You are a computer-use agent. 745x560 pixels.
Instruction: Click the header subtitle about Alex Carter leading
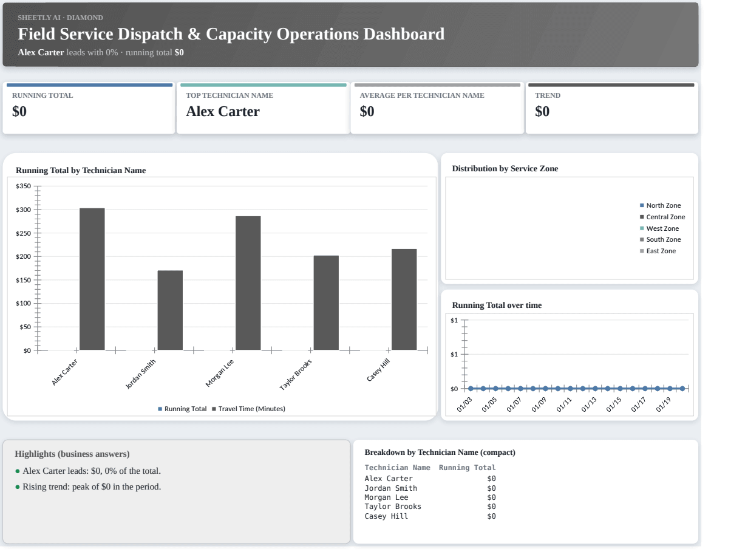(x=101, y=53)
